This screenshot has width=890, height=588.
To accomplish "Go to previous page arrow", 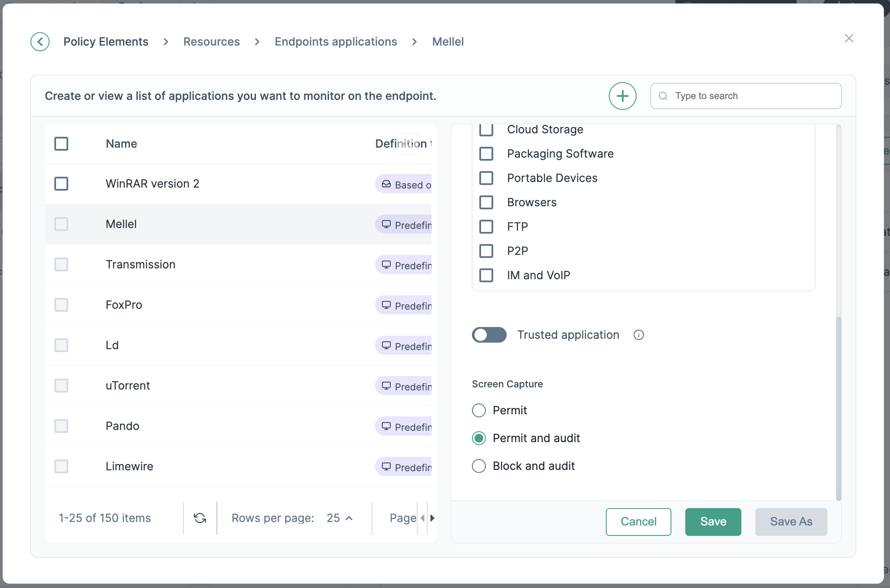I will pyautogui.click(x=422, y=518).
